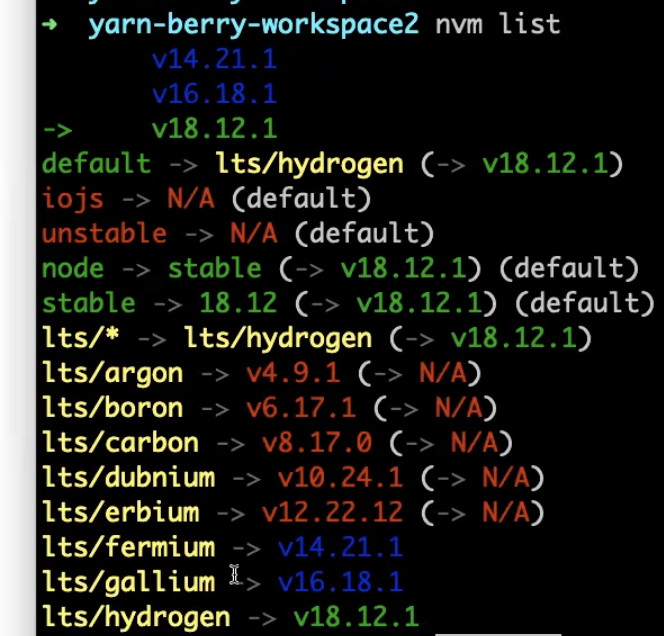Click 'lts/hydrogen' in the lts/* line
This screenshot has width=664, height=636.
point(278,339)
